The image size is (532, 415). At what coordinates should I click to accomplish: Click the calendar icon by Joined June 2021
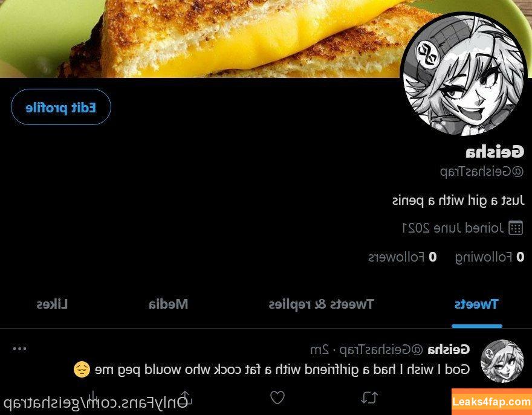[515, 228]
